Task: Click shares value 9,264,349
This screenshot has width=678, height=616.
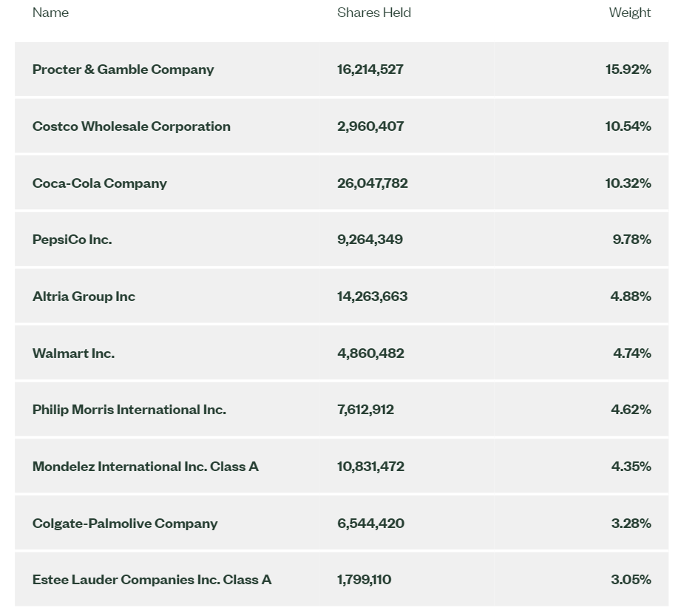Action: 370,240
